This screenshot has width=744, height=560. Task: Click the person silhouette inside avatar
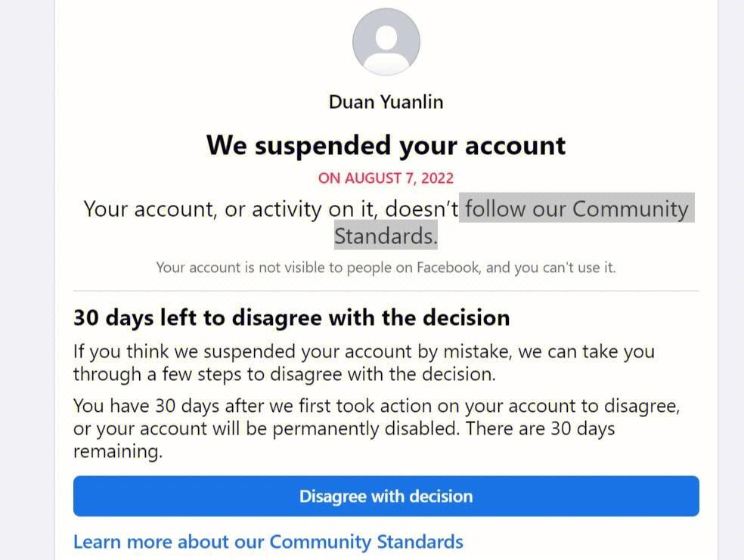pos(386,48)
